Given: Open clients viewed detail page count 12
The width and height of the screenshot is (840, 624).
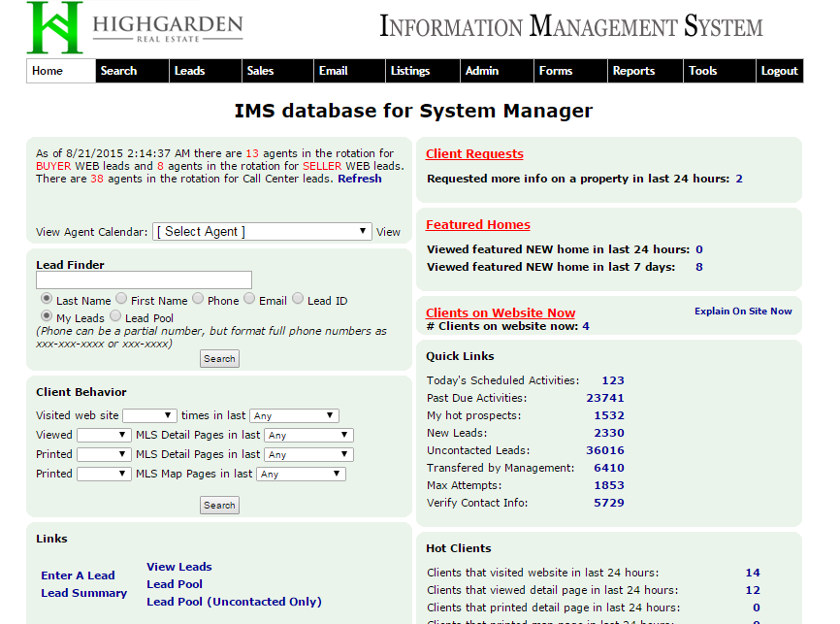Looking at the screenshot, I should 753,590.
